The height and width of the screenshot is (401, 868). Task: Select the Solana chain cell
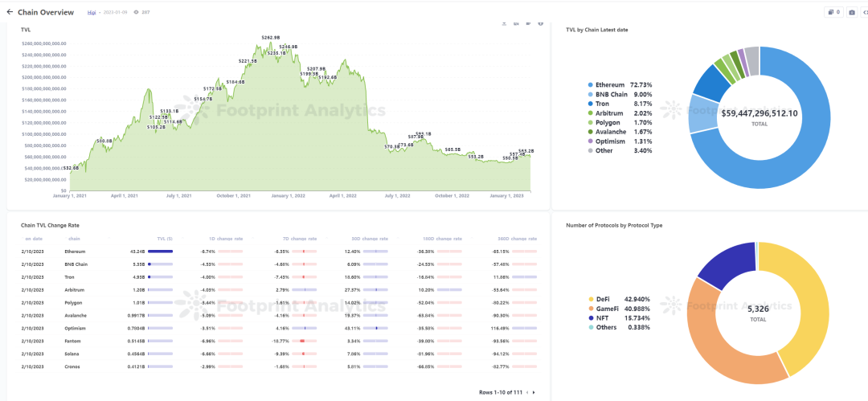72,354
